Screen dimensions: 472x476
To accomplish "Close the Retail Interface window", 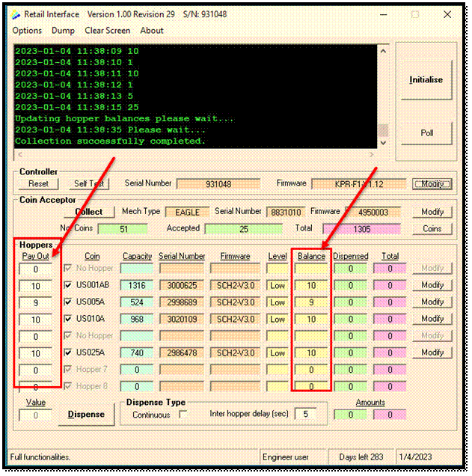I will pyautogui.click(x=447, y=14).
